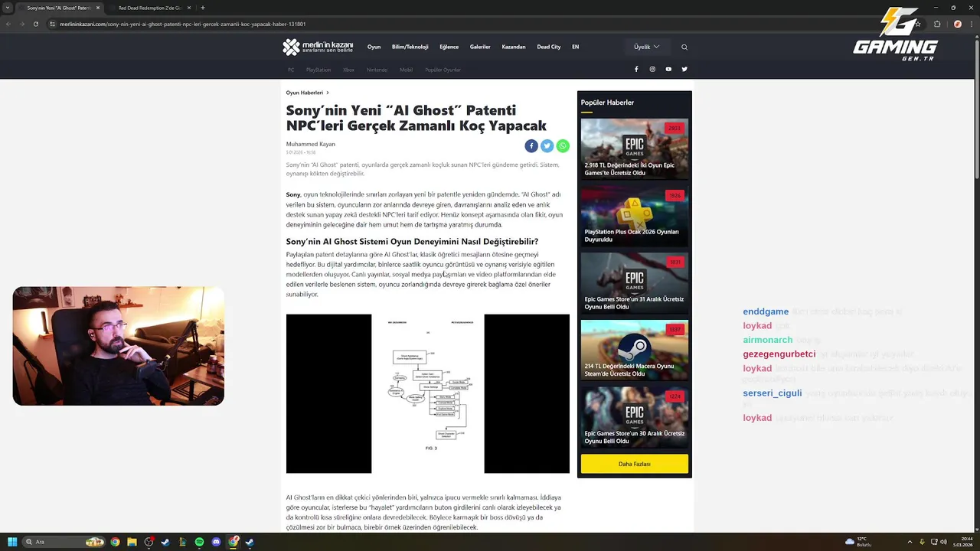Open the Oyun menu
The width and height of the screenshot is (980, 551).
(x=374, y=47)
